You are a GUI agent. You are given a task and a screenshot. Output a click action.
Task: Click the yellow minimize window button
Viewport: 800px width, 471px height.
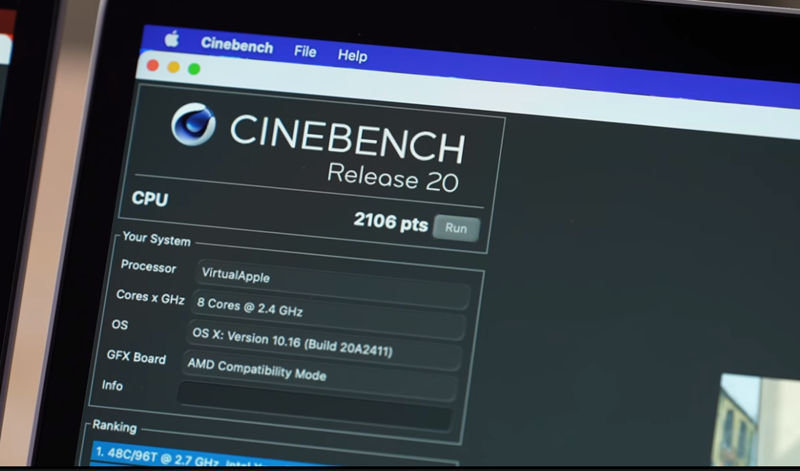[x=173, y=67]
